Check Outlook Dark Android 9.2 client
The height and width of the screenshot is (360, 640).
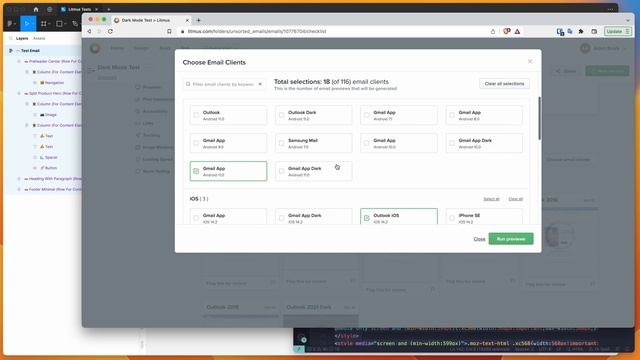(281, 115)
